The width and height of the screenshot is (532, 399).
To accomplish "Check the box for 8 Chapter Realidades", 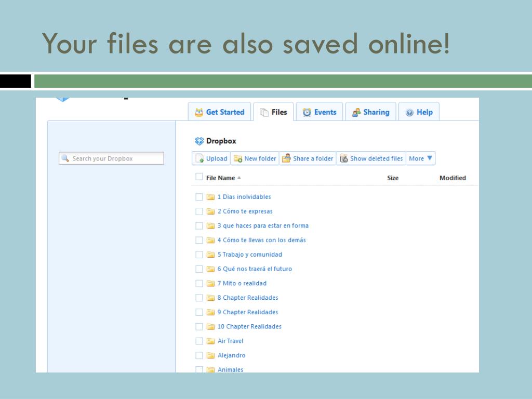I will tap(199, 298).
